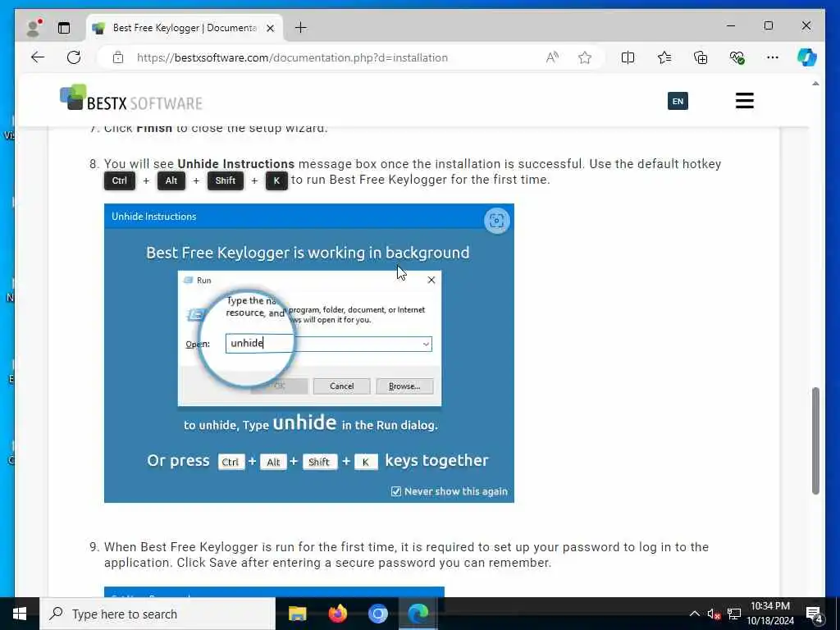Open the notification center icon
Viewport: 840px width, 630px height.
pos(814,614)
